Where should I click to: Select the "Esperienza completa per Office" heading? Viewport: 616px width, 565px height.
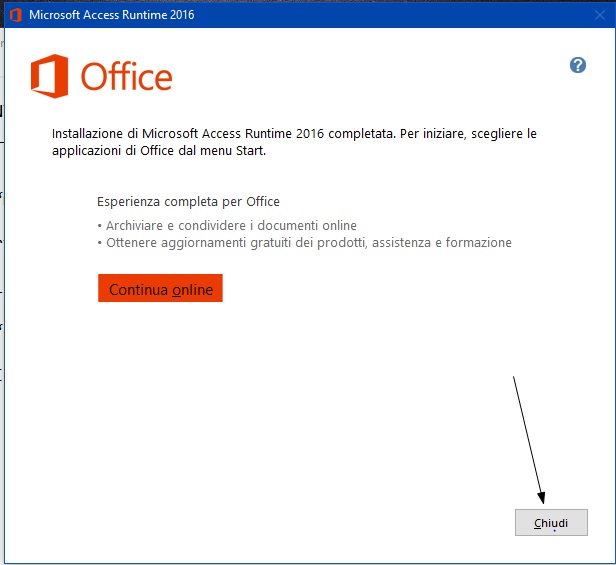tap(188, 201)
